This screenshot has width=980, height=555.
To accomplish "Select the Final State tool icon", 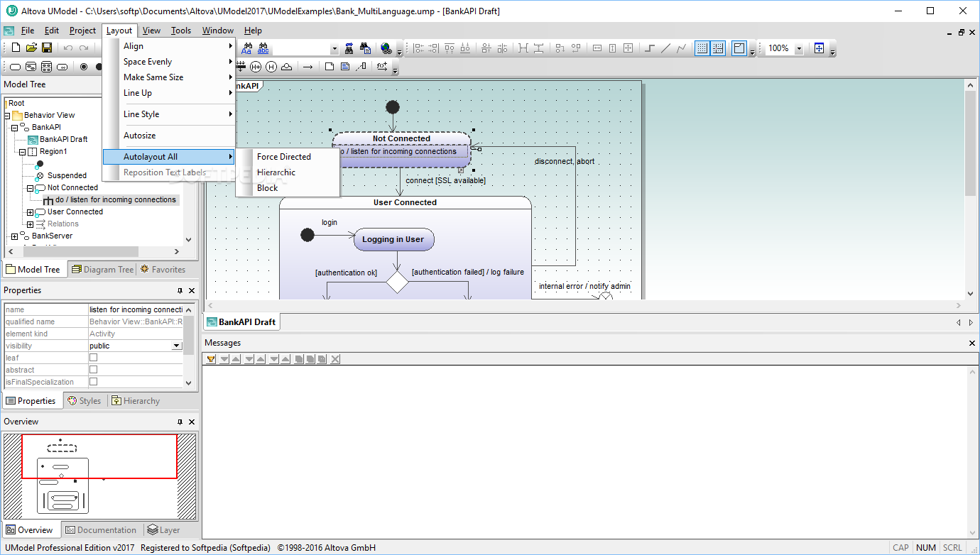I will [84, 67].
